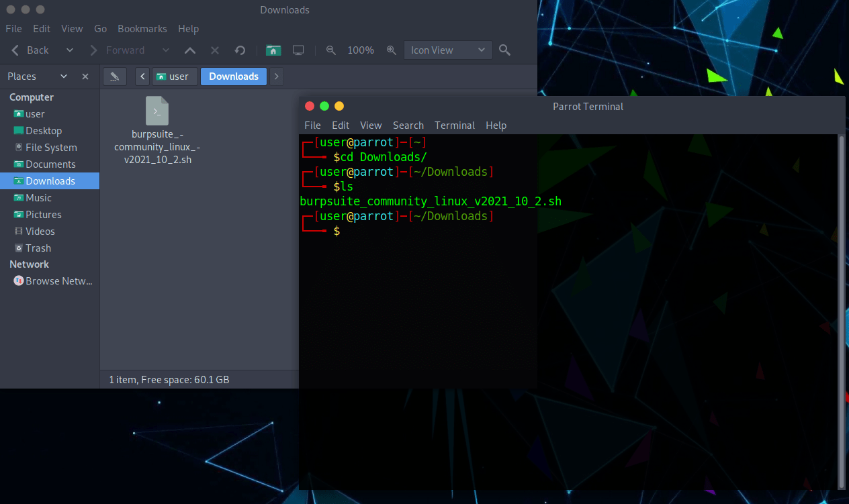Select the Downloads breadcrumb button
The image size is (849, 504).
[x=234, y=77]
